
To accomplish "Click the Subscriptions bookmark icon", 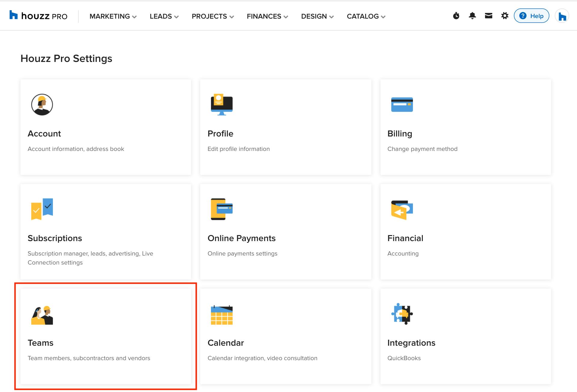I will [x=42, y=209].
